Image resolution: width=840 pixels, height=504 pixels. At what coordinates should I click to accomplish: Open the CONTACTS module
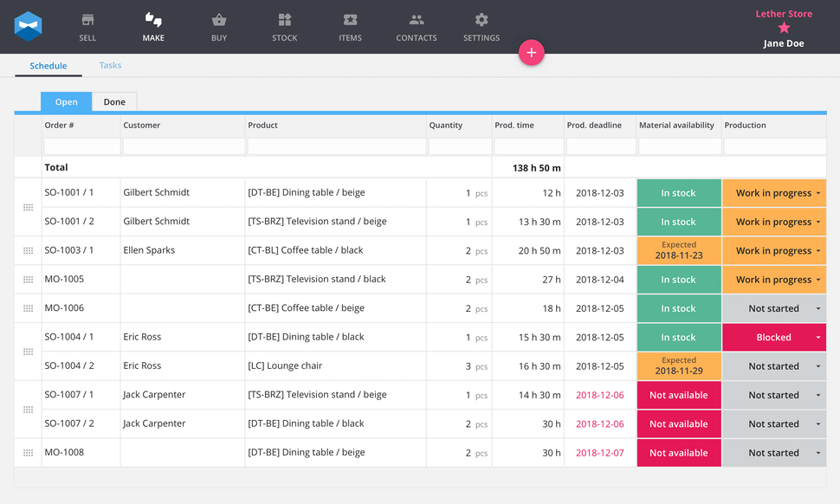coord(416,26)
